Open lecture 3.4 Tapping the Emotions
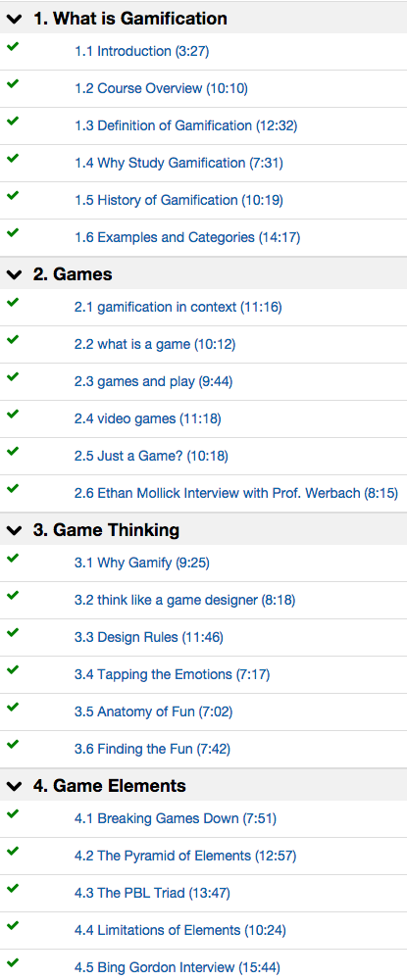This screenshot has height=980, width=407. click(x=172, y=675)
